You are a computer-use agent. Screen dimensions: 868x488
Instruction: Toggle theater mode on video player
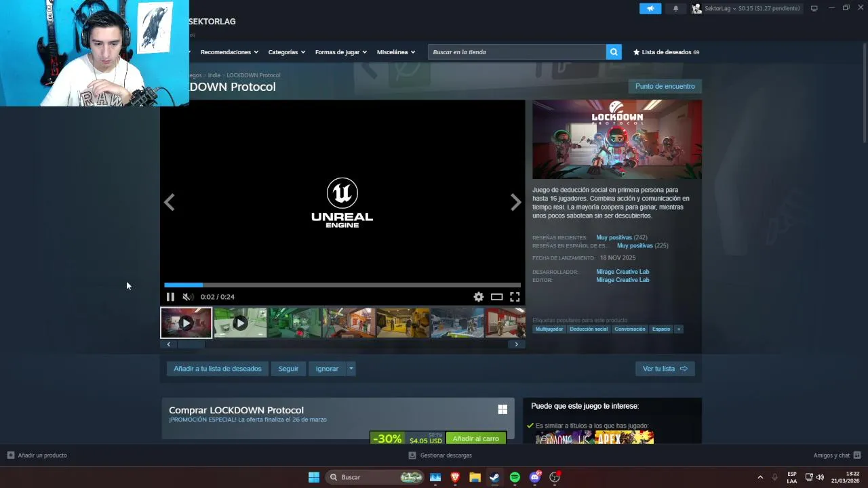497,297
